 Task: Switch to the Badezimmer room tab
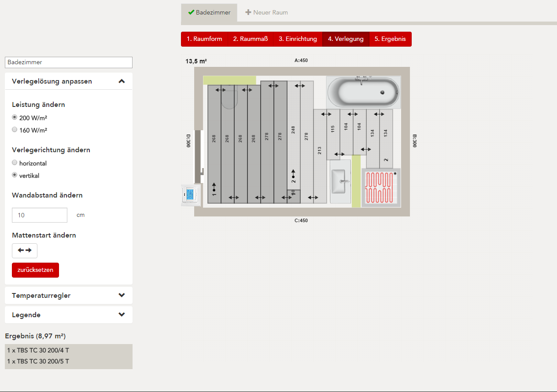coord(209,12)
